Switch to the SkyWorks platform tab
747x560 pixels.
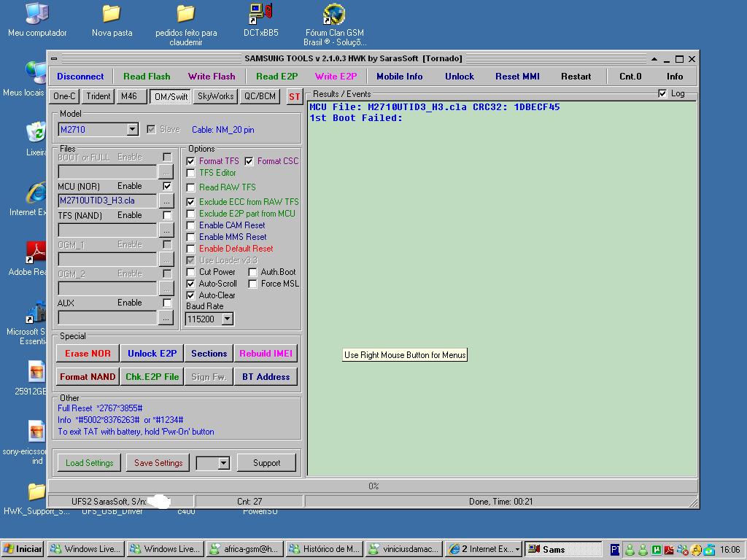215,96
